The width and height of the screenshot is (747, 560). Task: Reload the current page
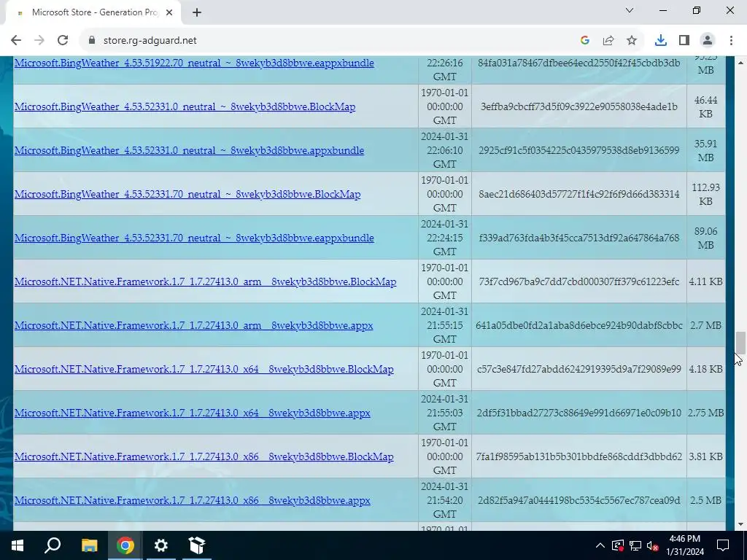click(x=63, y=41)
